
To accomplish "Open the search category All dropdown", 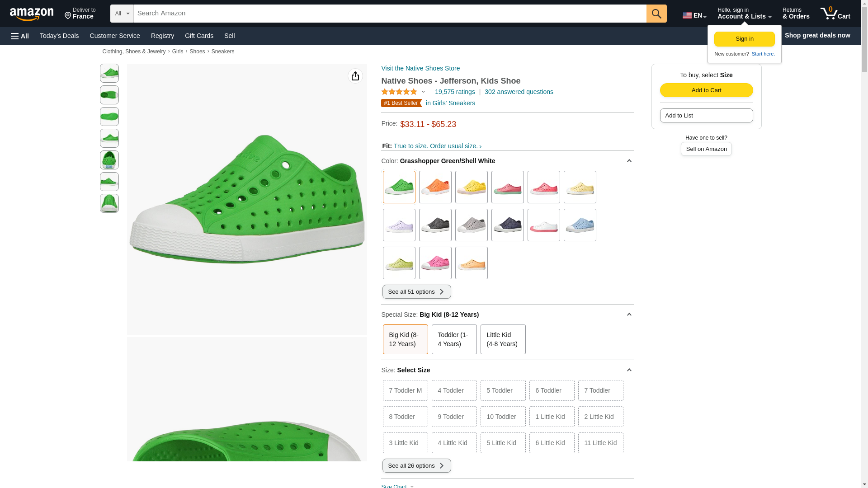I will [x=122, y=14].
